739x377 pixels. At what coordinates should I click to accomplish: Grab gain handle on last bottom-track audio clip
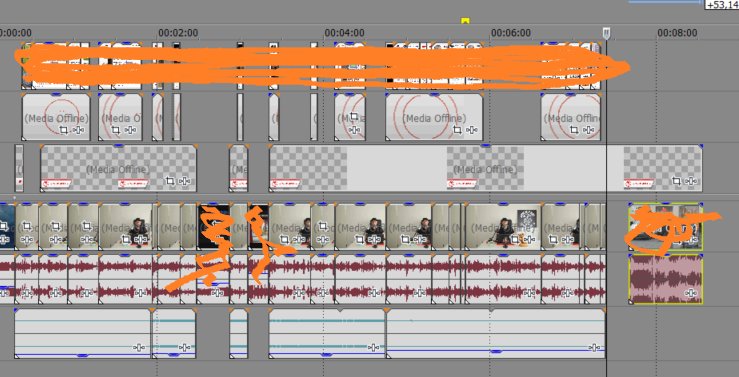495,352
